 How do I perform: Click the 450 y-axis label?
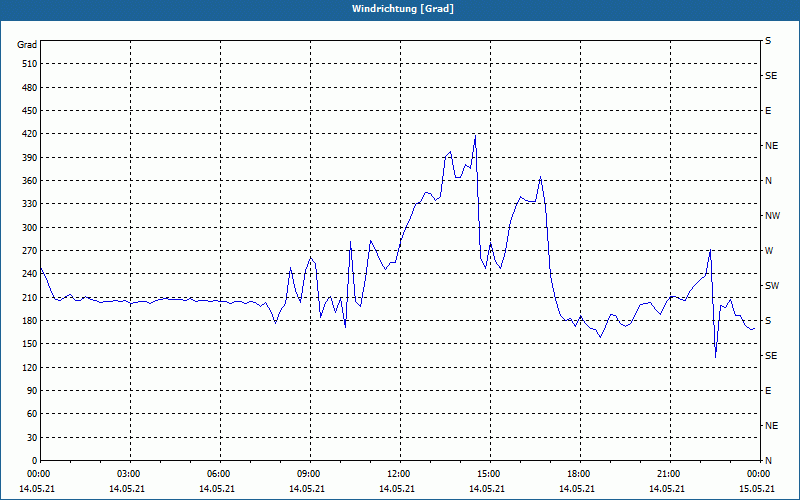[x=29, y=111]
